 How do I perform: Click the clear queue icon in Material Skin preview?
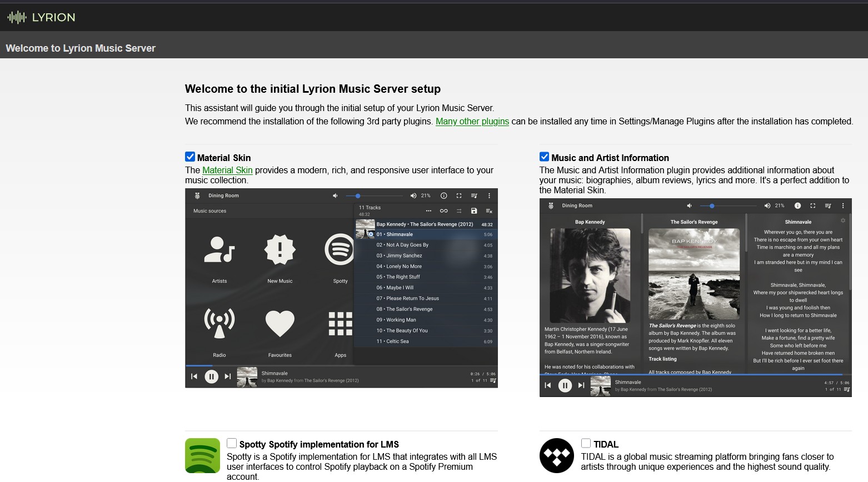point(489,211)
